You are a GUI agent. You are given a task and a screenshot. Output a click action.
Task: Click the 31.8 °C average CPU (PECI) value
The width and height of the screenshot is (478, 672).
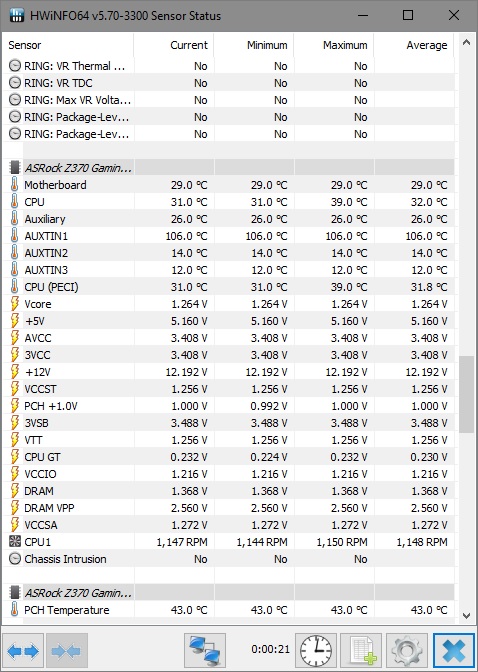pyautogui.click(x=429, y=287)
